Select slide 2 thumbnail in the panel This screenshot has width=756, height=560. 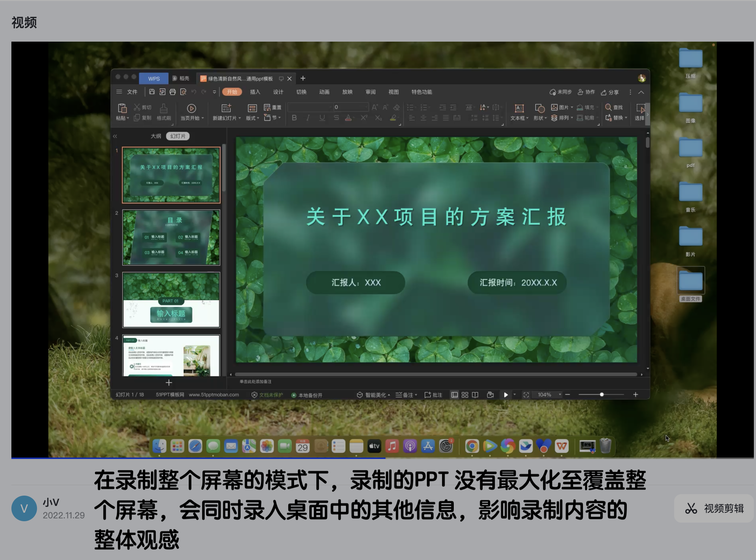[171, 237]
